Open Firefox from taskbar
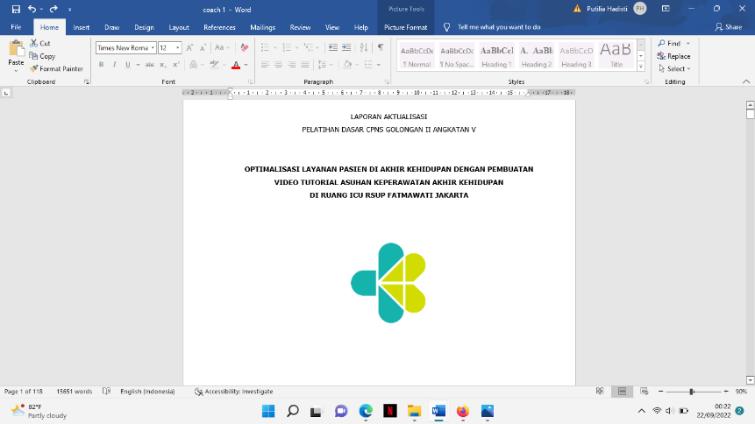Viewport: 755px width, 424px height. [463, 411]
